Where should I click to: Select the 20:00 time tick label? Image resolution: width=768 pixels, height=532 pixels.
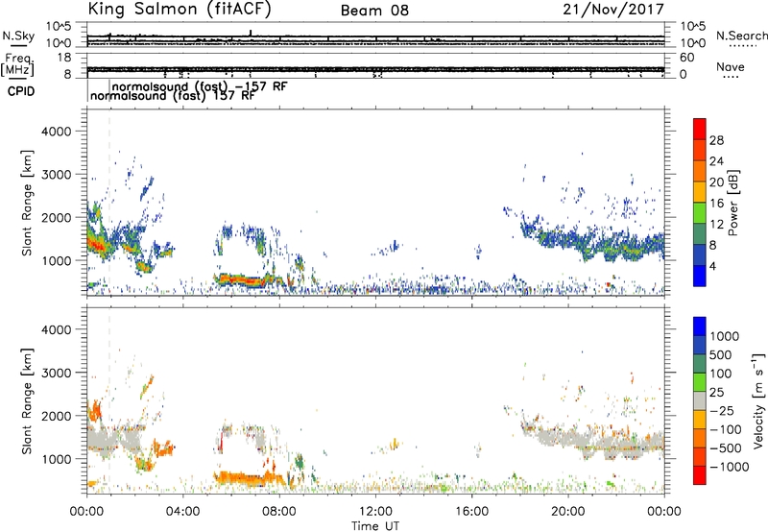point(567,512)
